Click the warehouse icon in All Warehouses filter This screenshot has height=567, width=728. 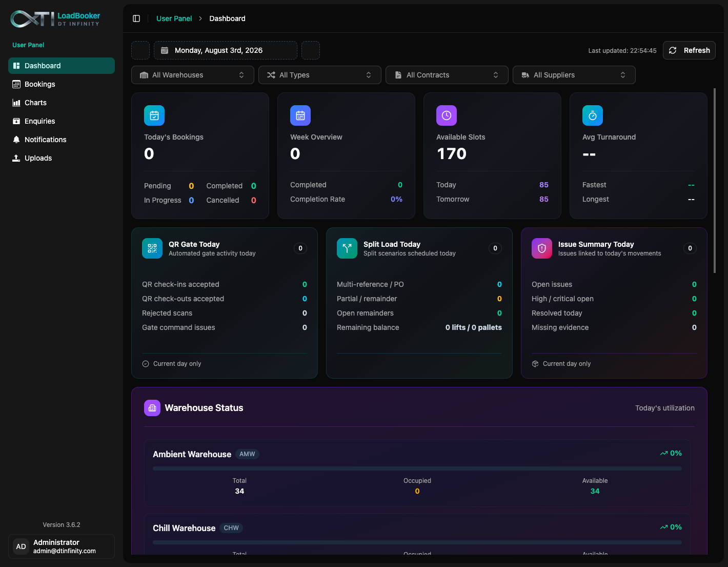click(144, 75)
